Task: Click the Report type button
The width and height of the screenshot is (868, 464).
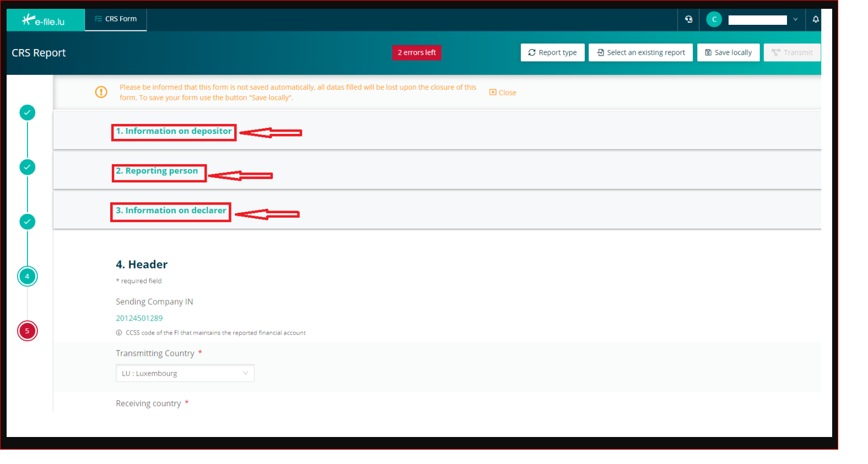Action: click(x=552, y=52)
